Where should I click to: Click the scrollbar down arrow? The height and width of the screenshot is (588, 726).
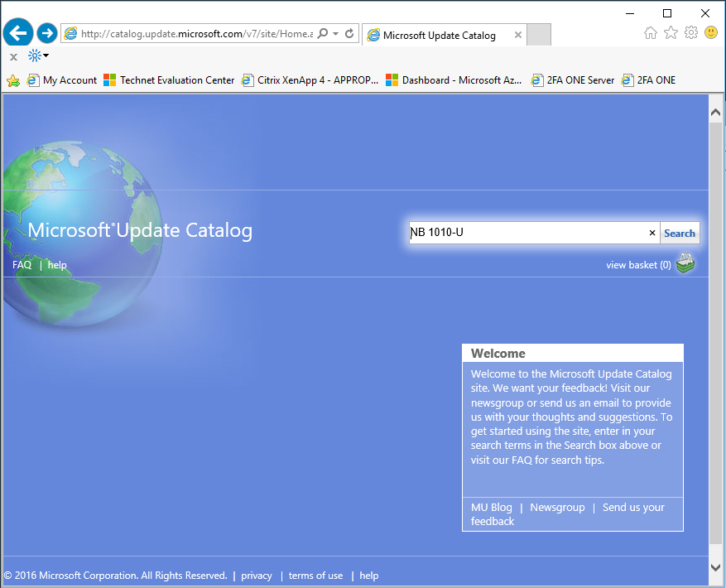[715, 567]
